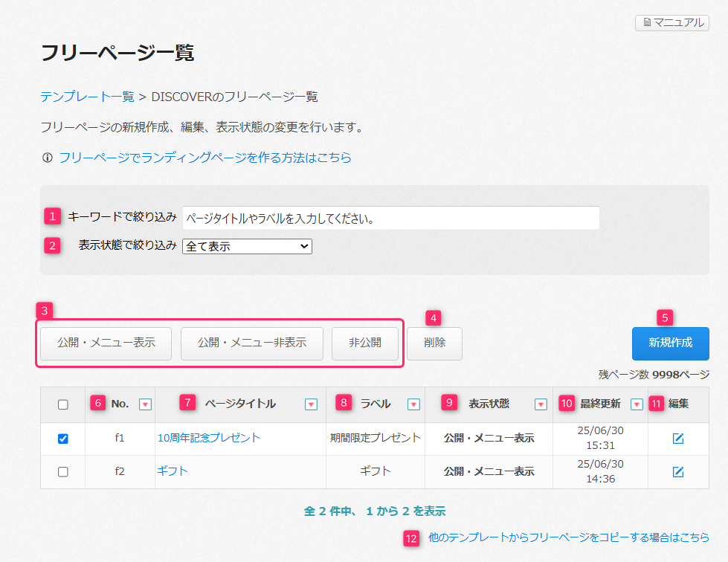Open the 10周年記念プレゼント page title link
The width and height of the screenshot is (728, 562).
click(209, 438)
